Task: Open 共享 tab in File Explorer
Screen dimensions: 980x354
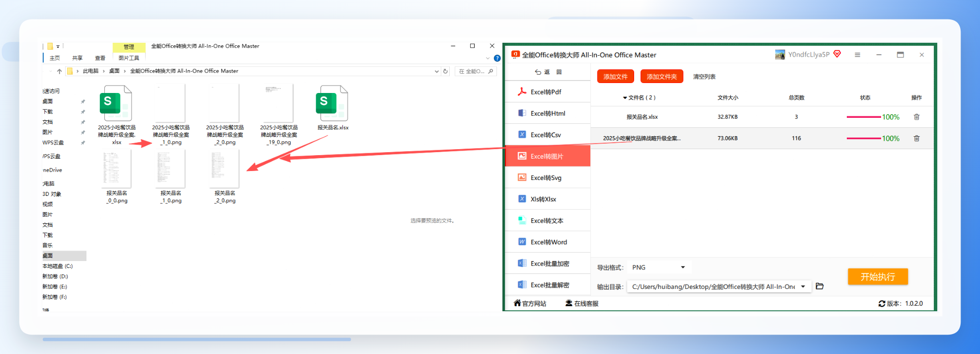Action: pos(77,58)
